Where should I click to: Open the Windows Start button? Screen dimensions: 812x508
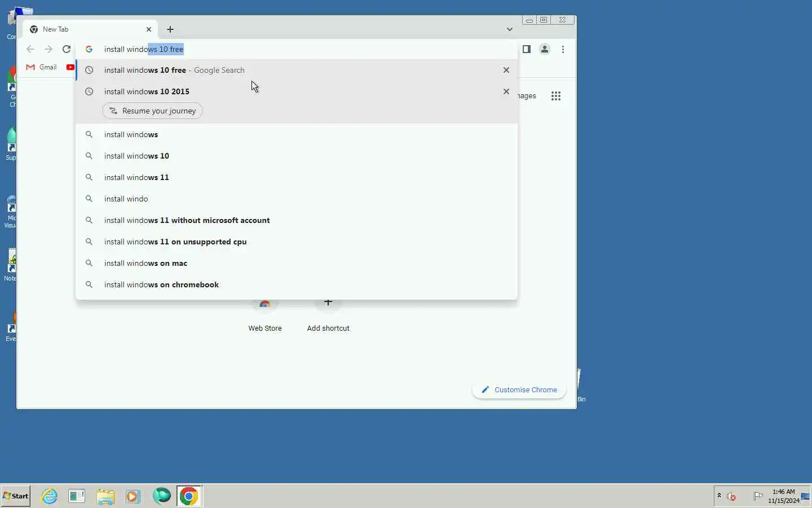point(16,496)
